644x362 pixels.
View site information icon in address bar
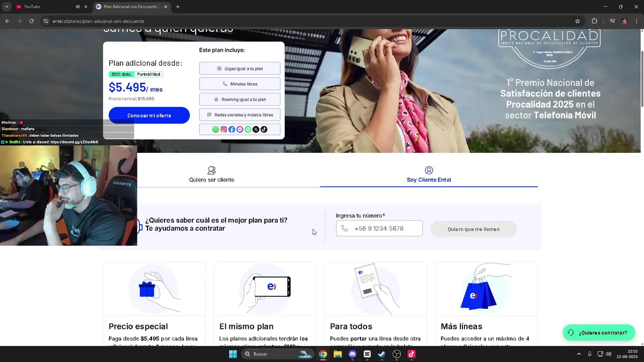(46, 21)
